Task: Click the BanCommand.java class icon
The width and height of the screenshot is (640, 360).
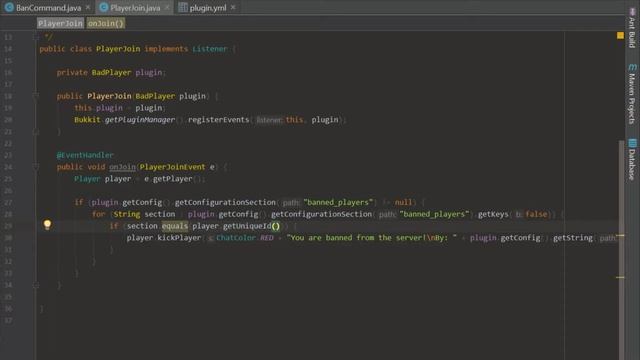Action: (x=9, y=7)
